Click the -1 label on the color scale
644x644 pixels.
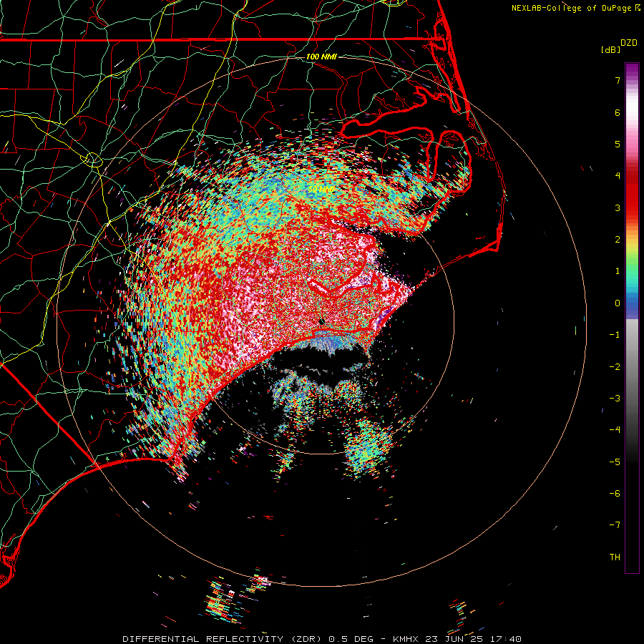(615, 335)
